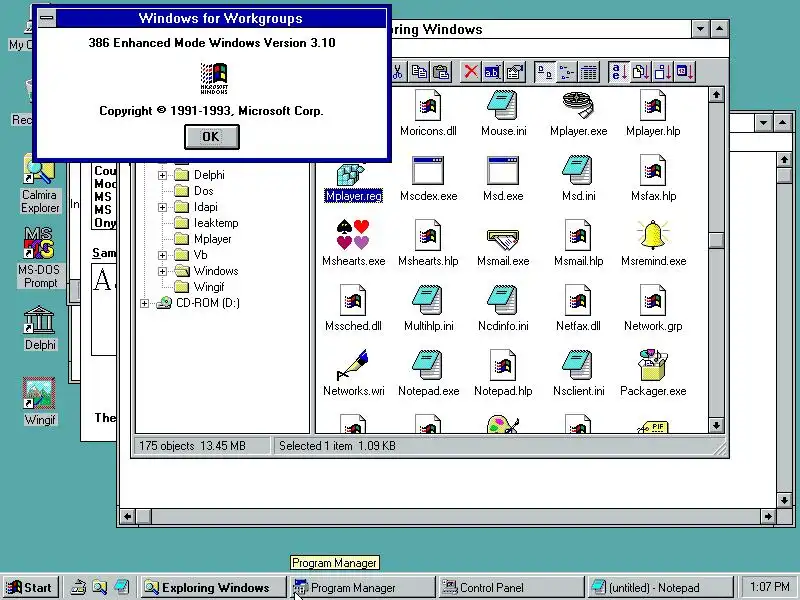Viewport: 800px width, 600px height.
Task: Select the Windows folder label in tree
Action: 216,271
